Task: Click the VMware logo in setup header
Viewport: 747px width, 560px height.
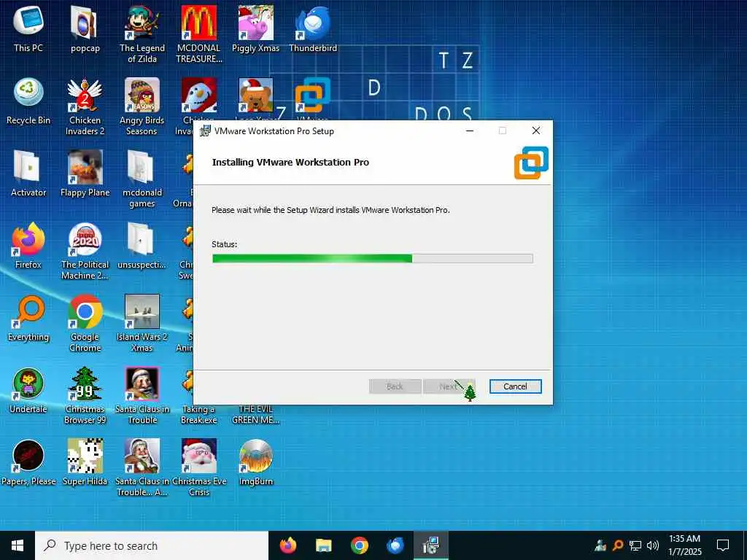Action: click(531, 163)
